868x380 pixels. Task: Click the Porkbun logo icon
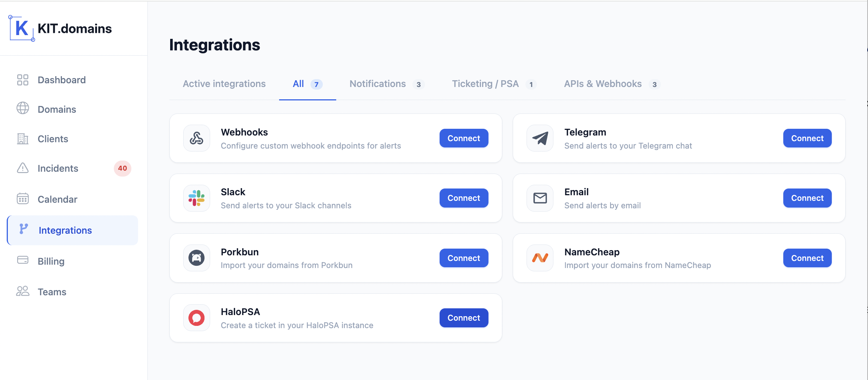197,258
